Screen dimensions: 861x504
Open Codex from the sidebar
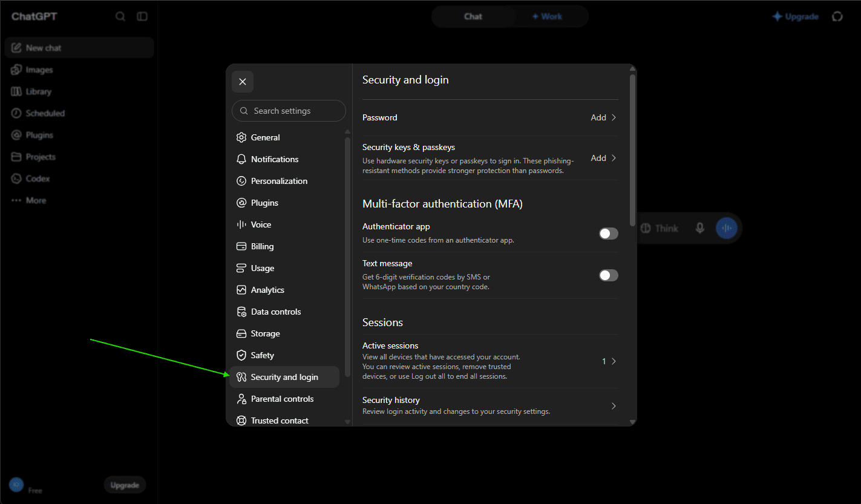click(x=79, y=178)
